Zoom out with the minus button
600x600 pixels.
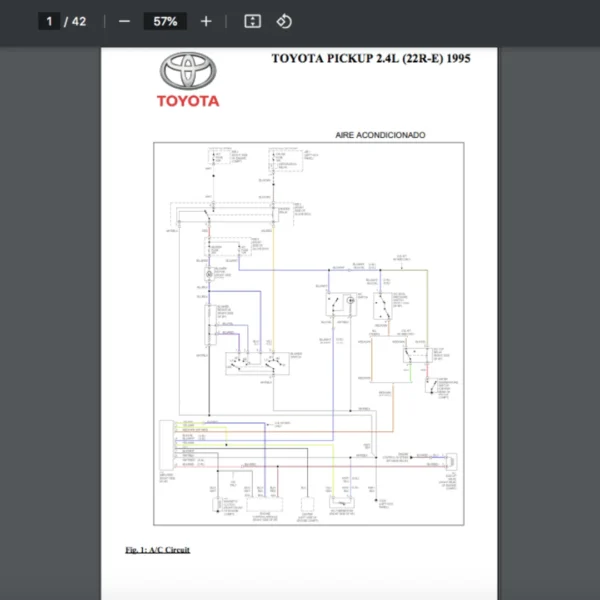(124, 21)
